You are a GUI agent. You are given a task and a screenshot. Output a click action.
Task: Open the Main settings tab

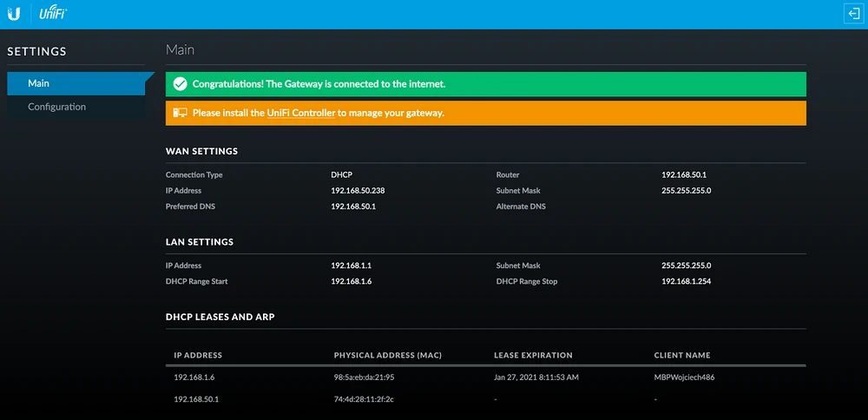coord(38,83)
